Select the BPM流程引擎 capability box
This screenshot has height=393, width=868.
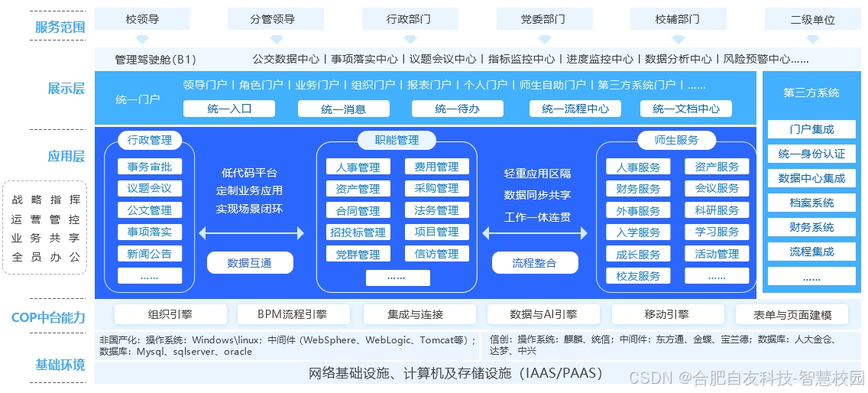click(293, 315)
